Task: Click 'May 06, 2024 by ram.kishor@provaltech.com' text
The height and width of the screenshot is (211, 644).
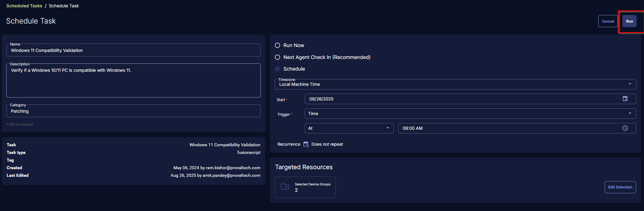Action: pos(217,168)
